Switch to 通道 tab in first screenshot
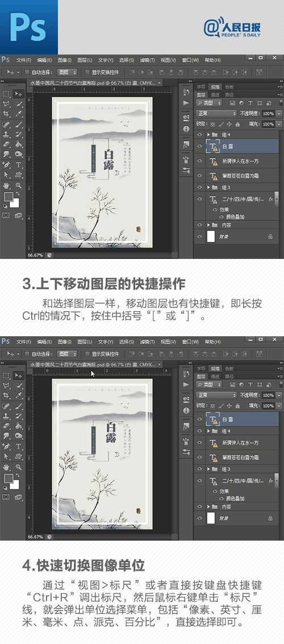 215,94
